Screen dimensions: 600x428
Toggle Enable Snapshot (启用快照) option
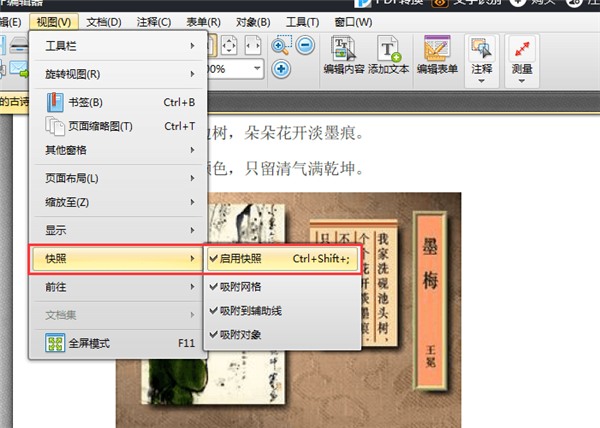(282, 259)
